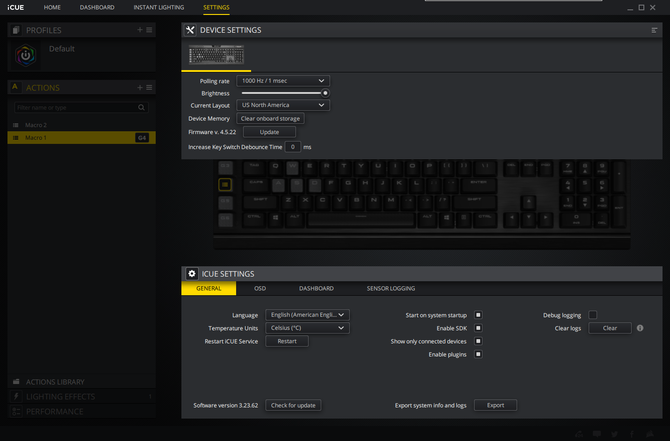670x441 pixels.
Task: Click the Clear logs button
Action: tap(610, 328)
